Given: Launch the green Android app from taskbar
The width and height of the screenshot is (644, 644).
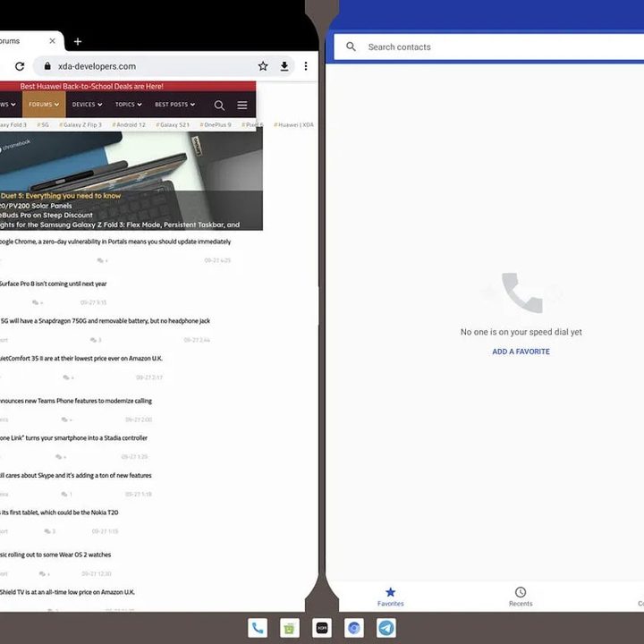Looking at the screenshot, I should [x=290, y=628].
